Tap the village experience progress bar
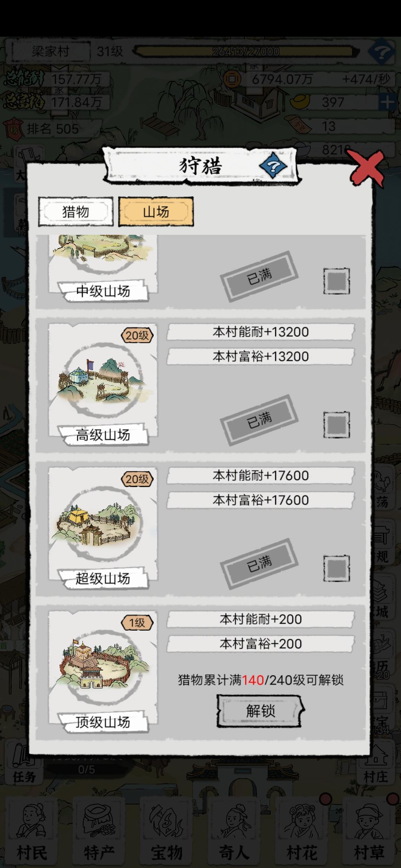The image size is (401, 868). (245, 51)
